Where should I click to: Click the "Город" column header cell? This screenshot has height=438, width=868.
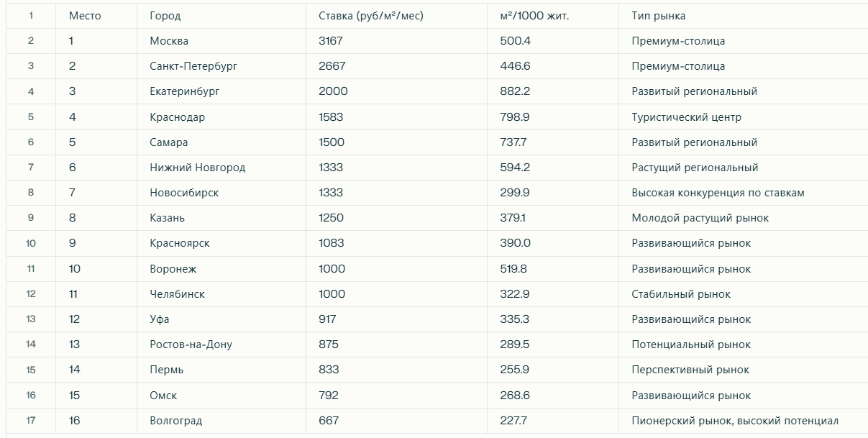pos(165,16)
